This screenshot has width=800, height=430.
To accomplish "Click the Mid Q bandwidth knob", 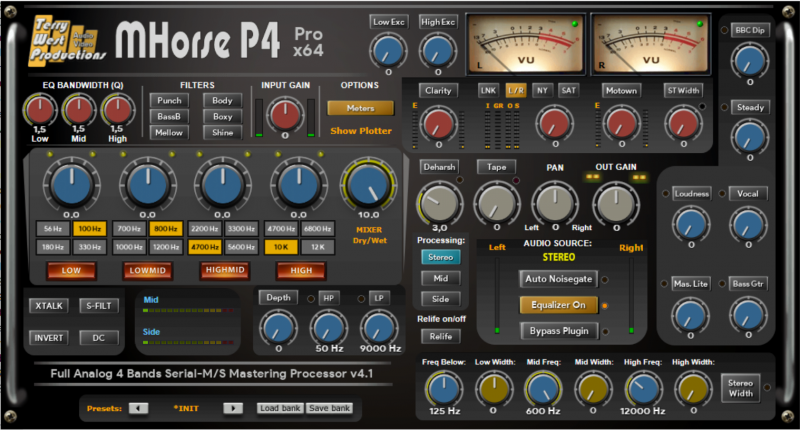I will (79, 110).
